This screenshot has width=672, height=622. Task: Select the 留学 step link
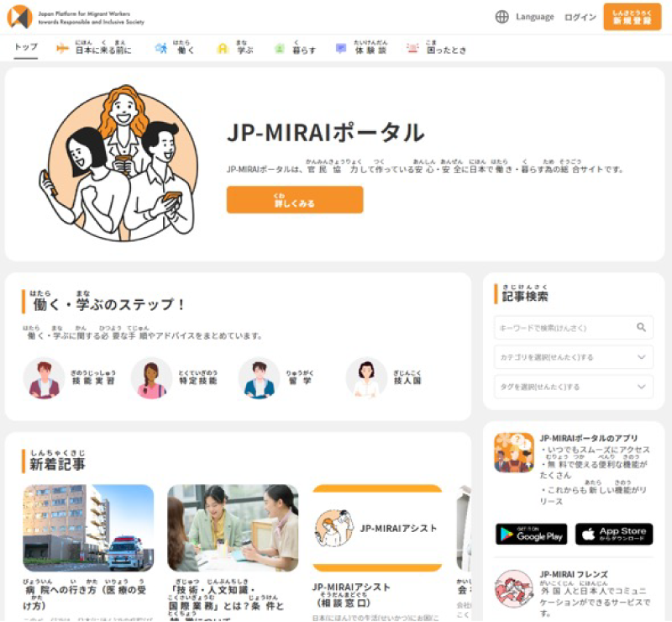pyautogui.click(x=300, y=378)
